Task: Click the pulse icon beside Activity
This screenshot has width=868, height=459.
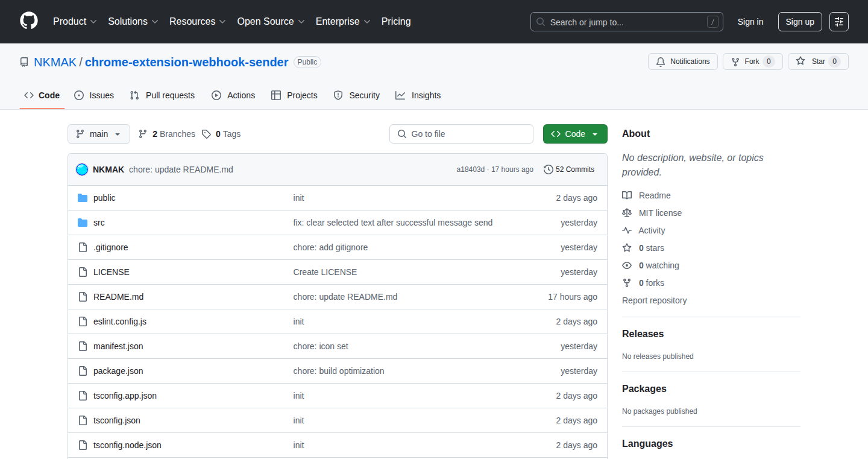Action: 627,230
